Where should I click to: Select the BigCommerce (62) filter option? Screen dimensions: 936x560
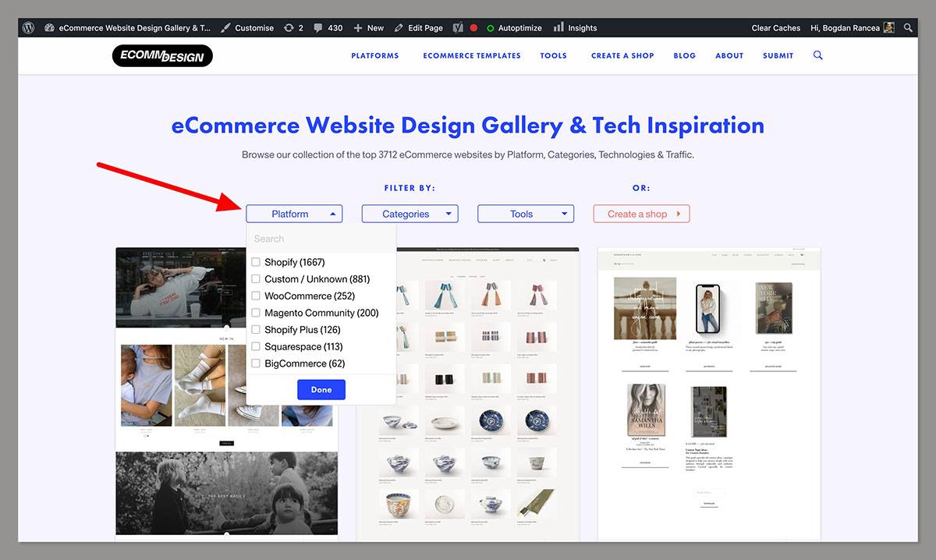[256, 363]
